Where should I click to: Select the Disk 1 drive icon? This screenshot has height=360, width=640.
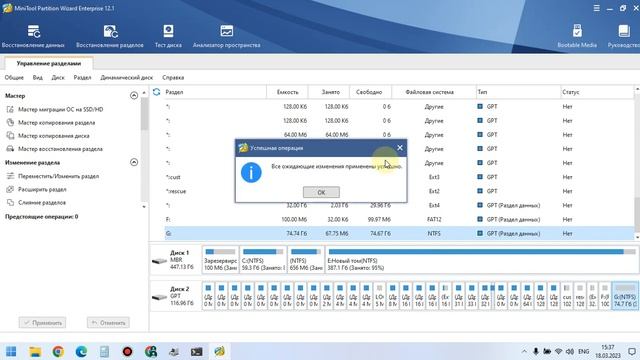point(159,261)
